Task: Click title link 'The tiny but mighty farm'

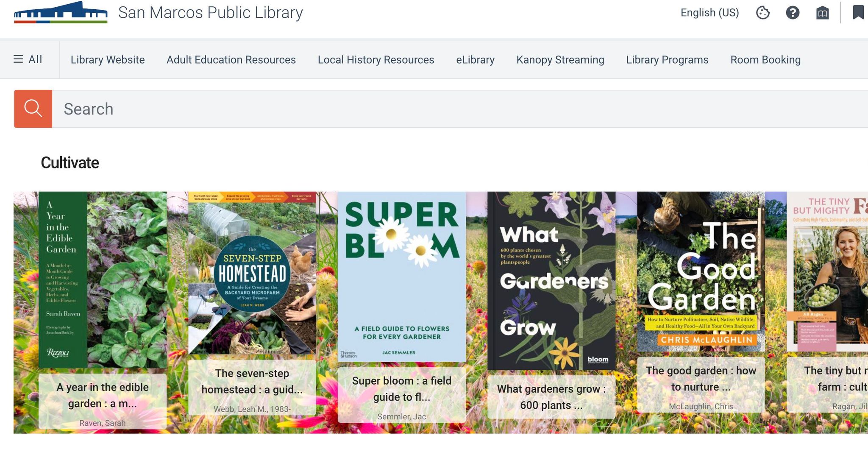Action: coord(836,379)
